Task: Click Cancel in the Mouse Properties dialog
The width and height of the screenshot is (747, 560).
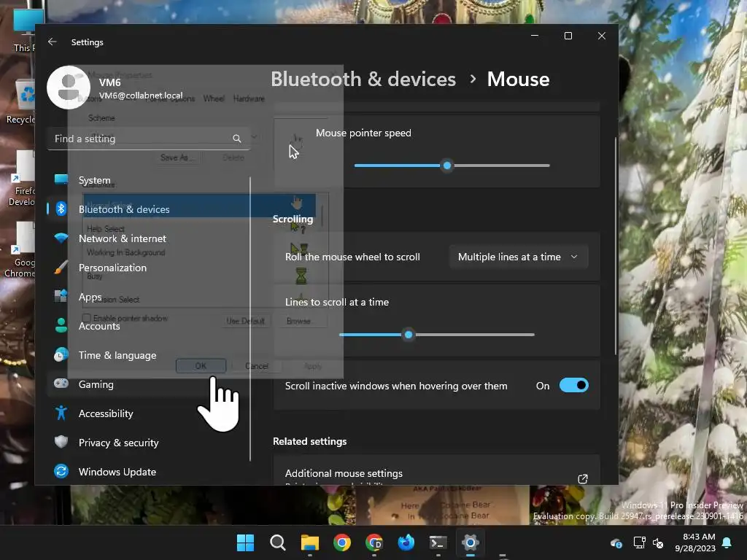Action: 257,366
